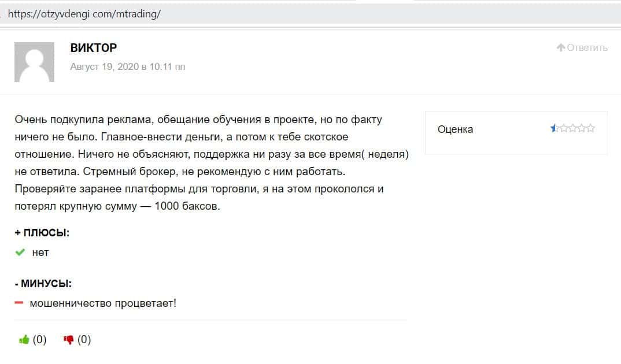Image resolution: width=621 pixels, height=364 pixels.
Task: Open the Ответить reply link
Action: 587,47
